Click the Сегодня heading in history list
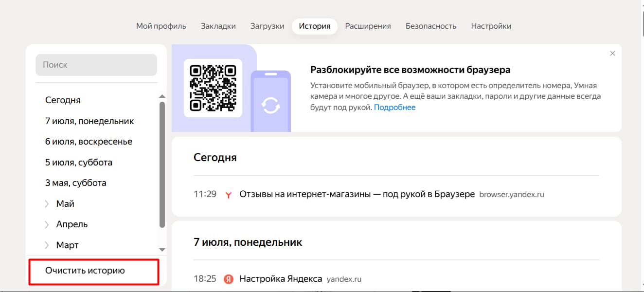The image size is (644, 292). pos(215,157)
